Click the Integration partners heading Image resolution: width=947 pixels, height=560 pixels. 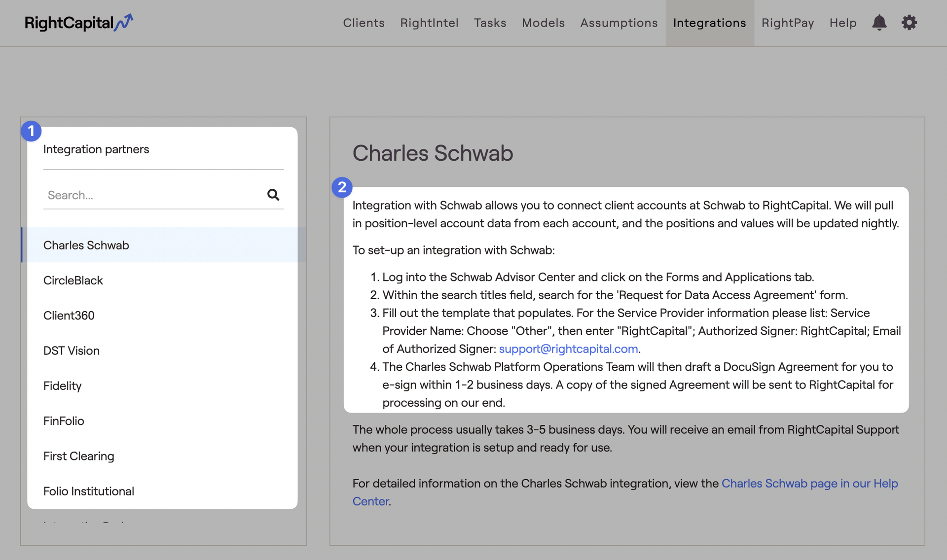[96, 149]
